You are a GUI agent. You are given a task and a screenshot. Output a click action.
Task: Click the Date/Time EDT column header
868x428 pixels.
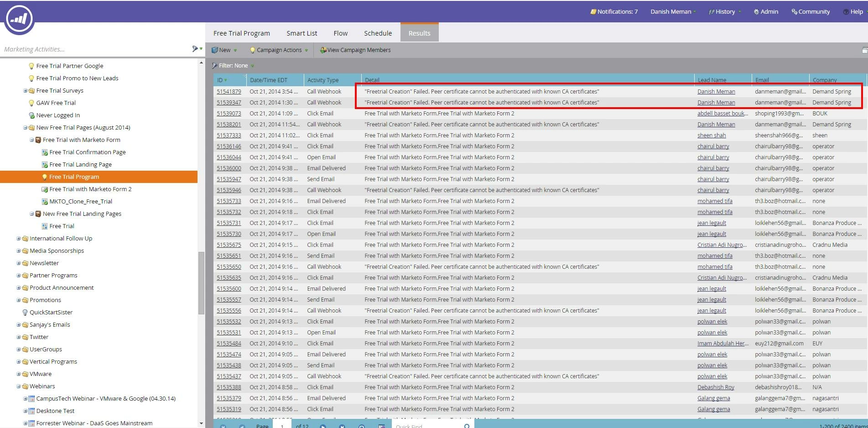[275, 80]
